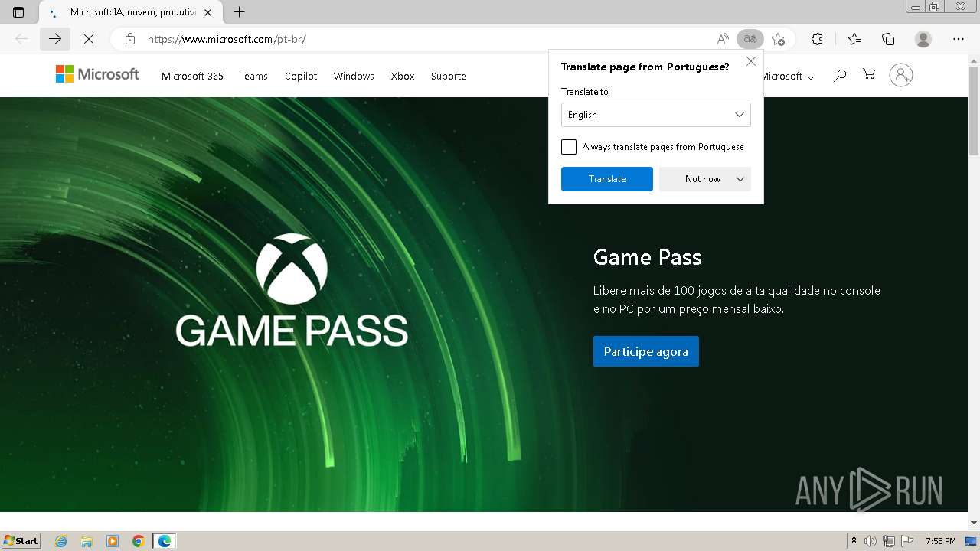Image resolution: width=980 pixels, height=551 pixels.
Task: View site information lock icon
Action: click(130, 39)
